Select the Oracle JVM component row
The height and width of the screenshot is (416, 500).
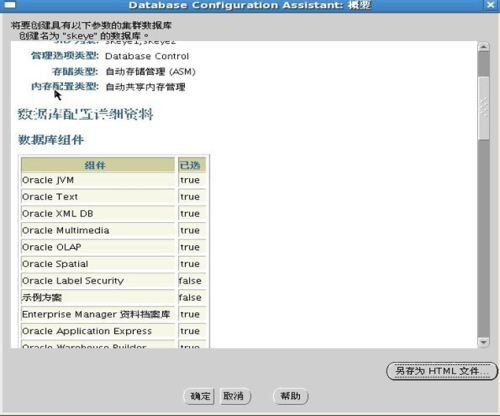coord(113,180)
